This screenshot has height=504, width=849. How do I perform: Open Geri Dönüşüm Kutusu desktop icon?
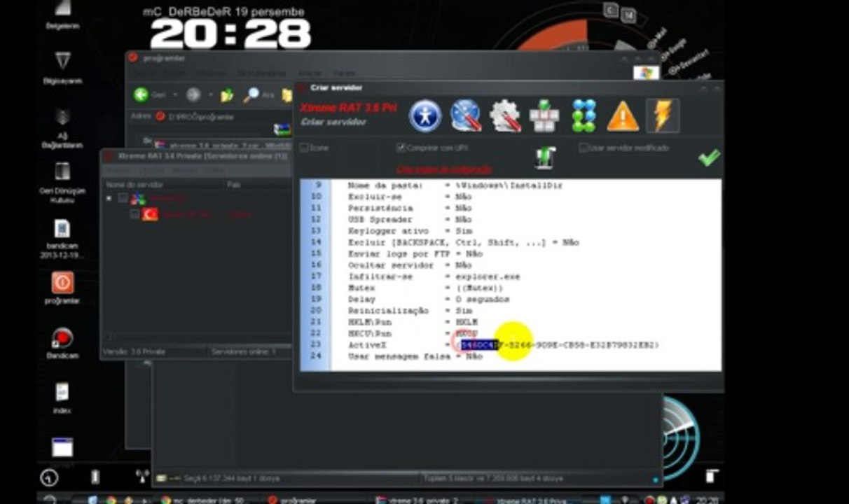point(62,182)
